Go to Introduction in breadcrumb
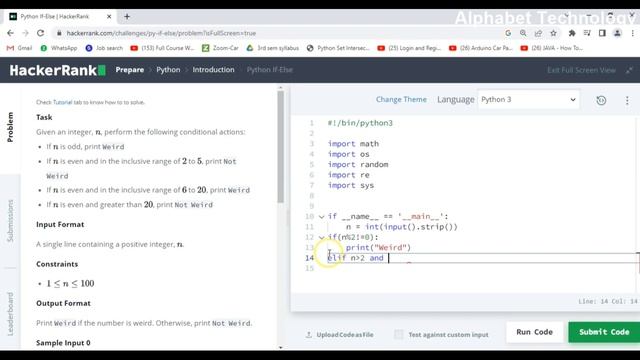This screenshot has width=640, height=360. (x=213, y=70)
